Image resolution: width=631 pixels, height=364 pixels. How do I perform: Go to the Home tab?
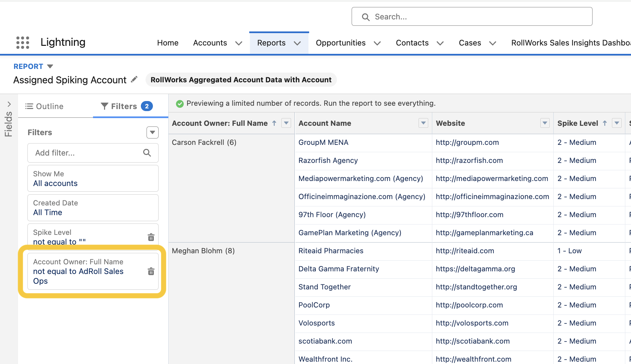pos(168,43)
